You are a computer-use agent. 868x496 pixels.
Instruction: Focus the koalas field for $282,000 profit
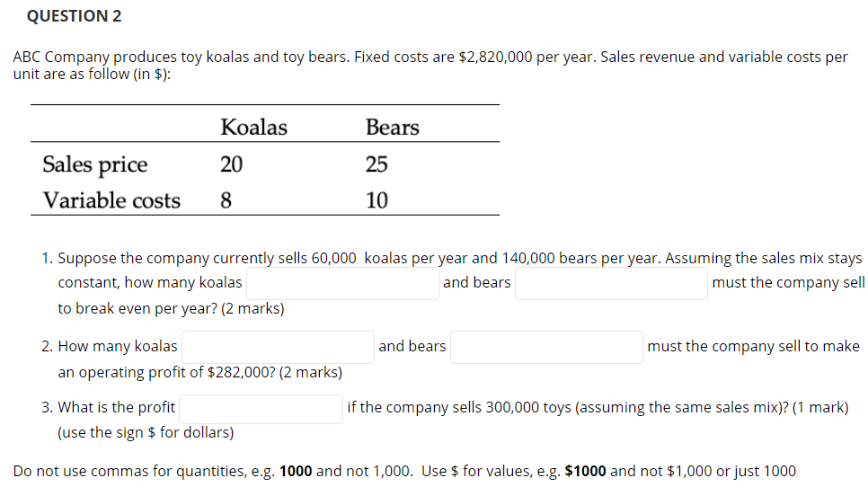point(278,347)
